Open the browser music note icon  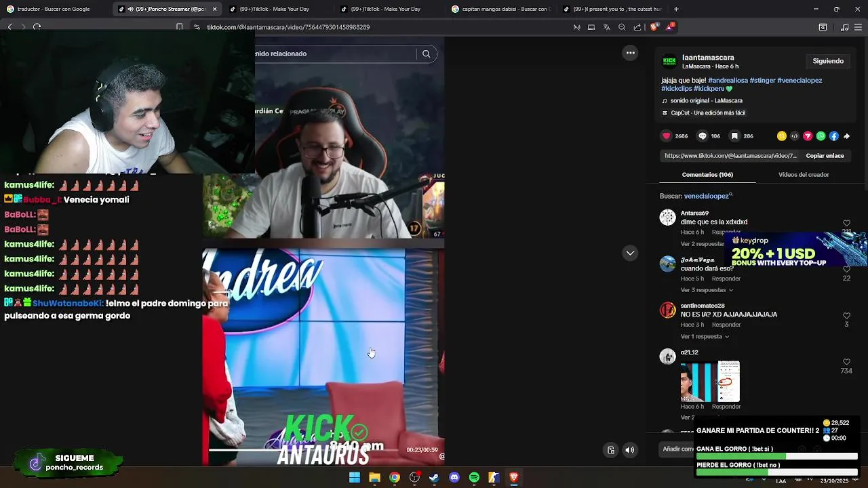click(x=844, y=27)
